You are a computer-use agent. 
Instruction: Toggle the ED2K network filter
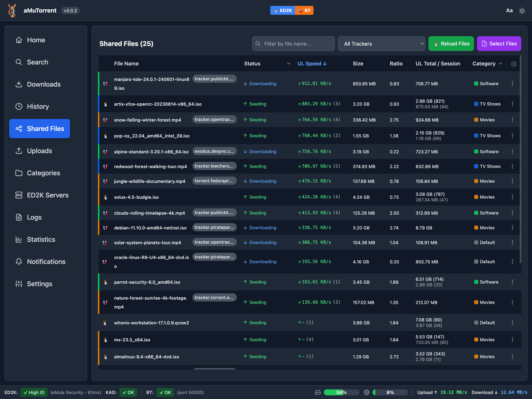[283, 11]
